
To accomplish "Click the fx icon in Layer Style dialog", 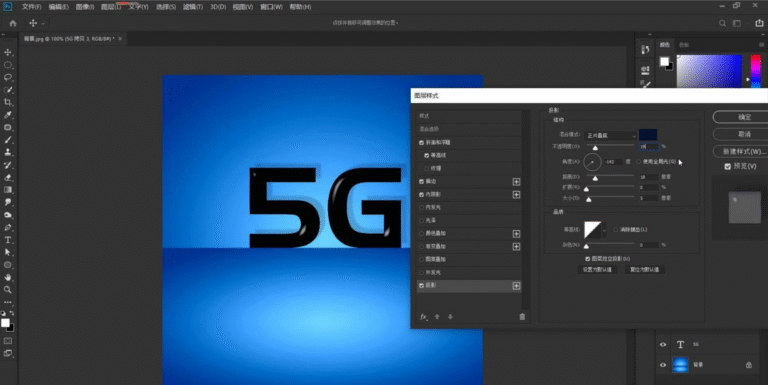I will (x=424, y=317).
